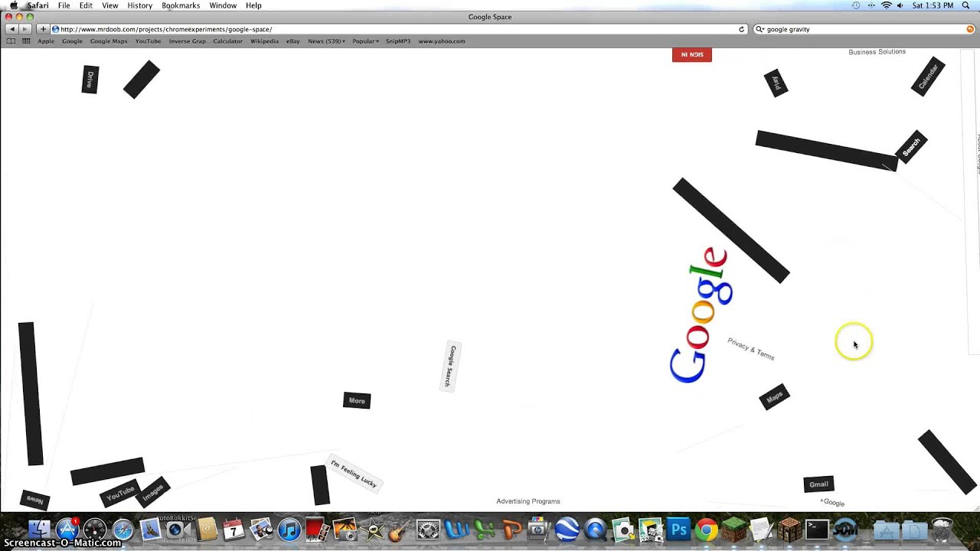Image resolution: width=980 pixels, height=551 pixels.
Task: Launch Minecraft grass block icon
Action: 733,529
